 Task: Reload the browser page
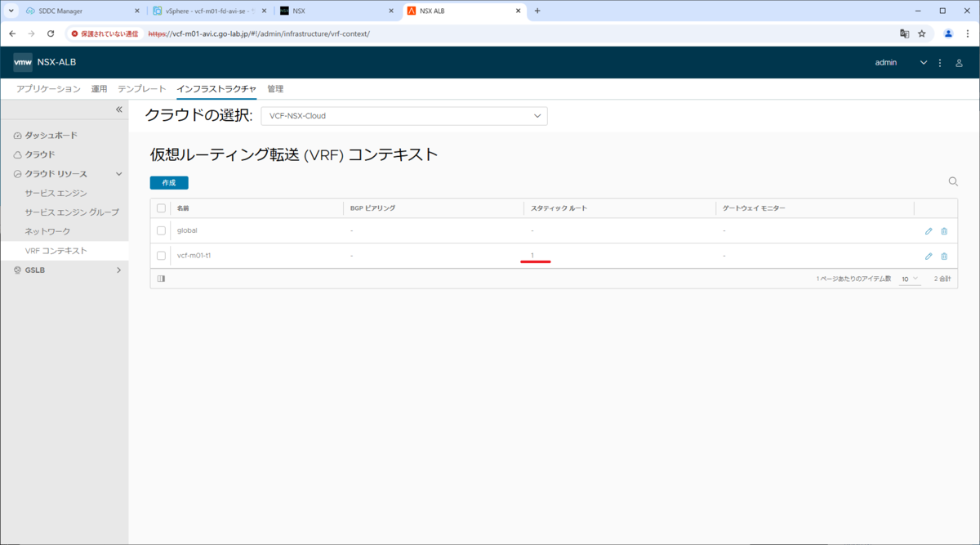point(51,34)
